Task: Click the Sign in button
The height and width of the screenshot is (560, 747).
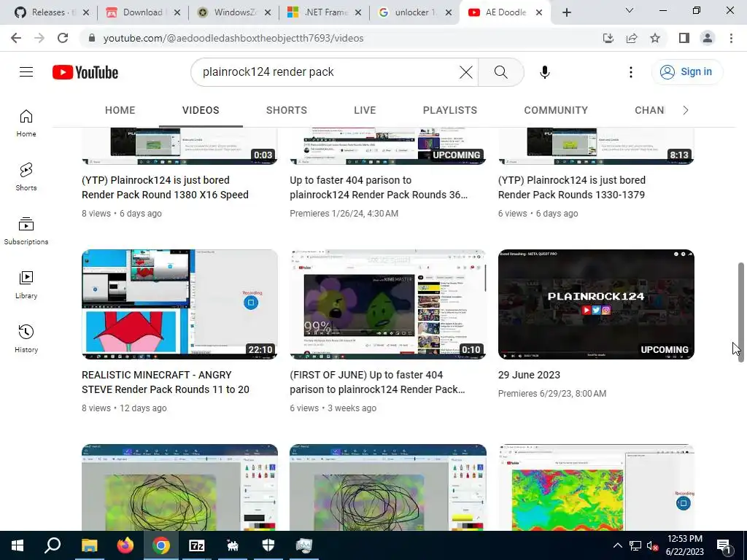Action: 686,72
